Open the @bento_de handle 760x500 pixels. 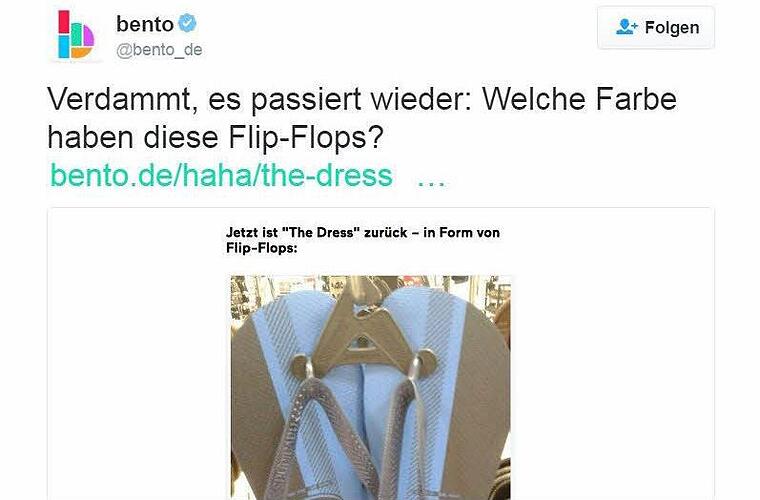point(159,50)
